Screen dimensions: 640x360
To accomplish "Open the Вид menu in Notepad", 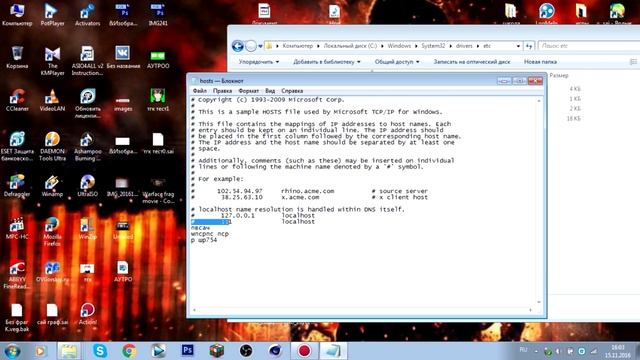I will 270,91.
